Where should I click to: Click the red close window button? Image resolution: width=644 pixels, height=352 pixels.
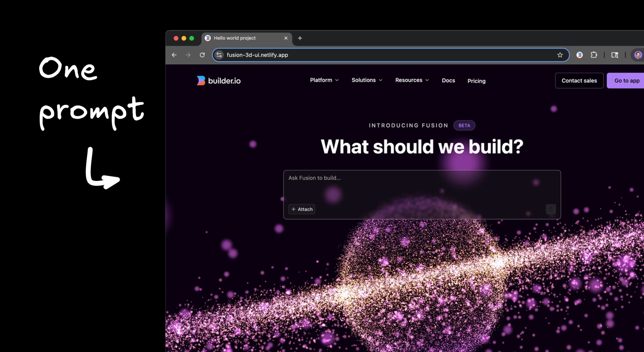point(176,38)
